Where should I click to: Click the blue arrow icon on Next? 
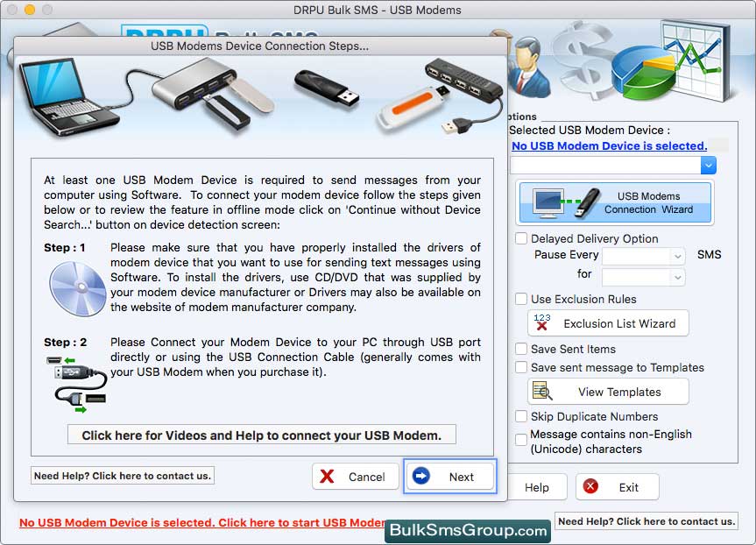(420, 476)
